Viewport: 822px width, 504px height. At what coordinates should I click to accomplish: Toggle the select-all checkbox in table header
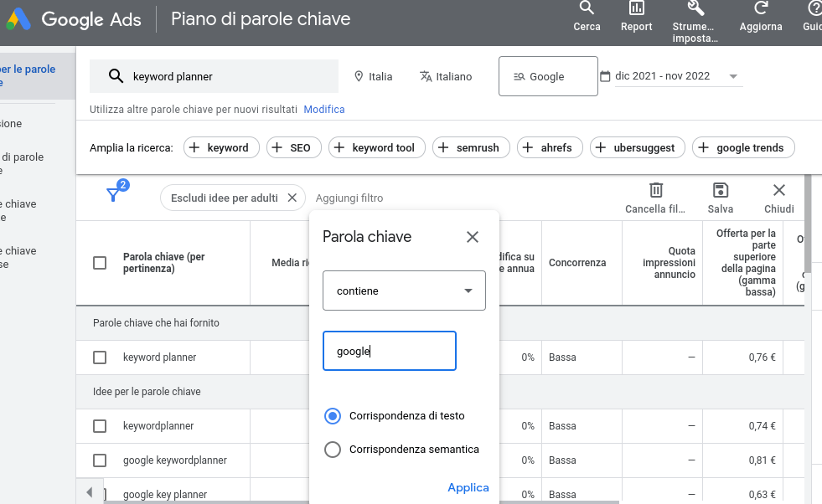pyautogui.click(x=100, y=263)
